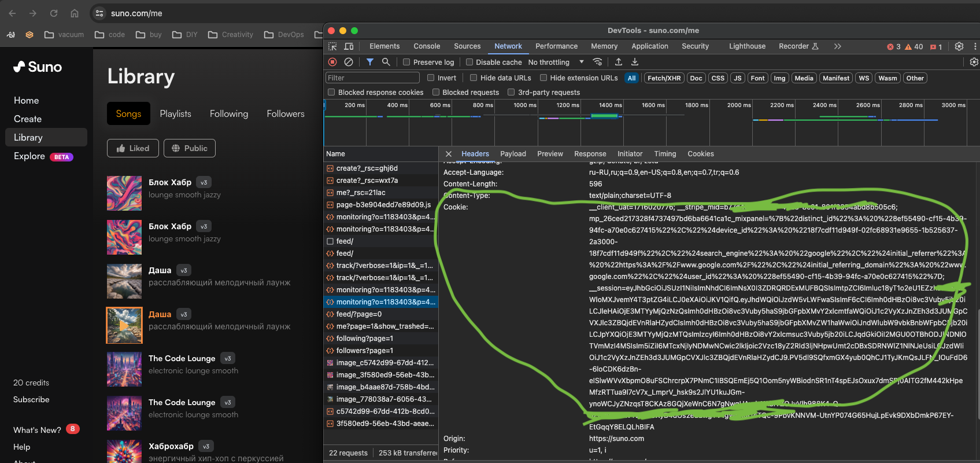Screen dimensions: 980x463
Task: Click the site info icon in address bar
Action: click(99, 13)
